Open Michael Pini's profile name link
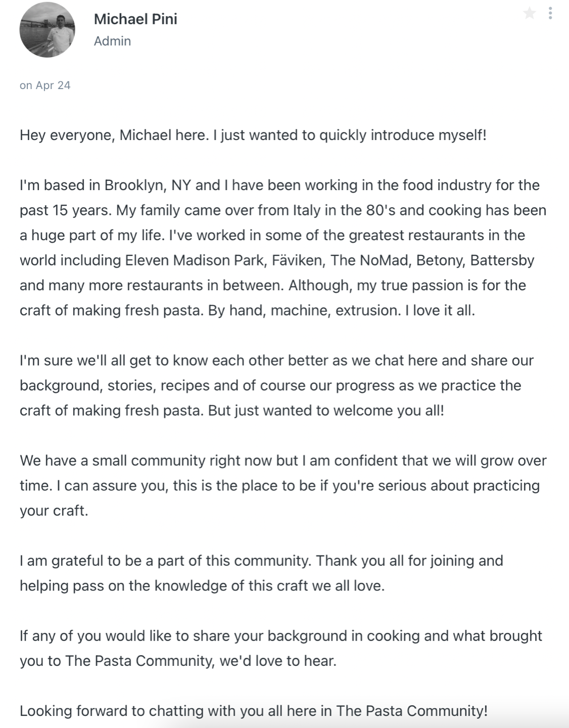The height and width of the screenshot is (728, 569). pyautogui.click(x=135, y=19)
